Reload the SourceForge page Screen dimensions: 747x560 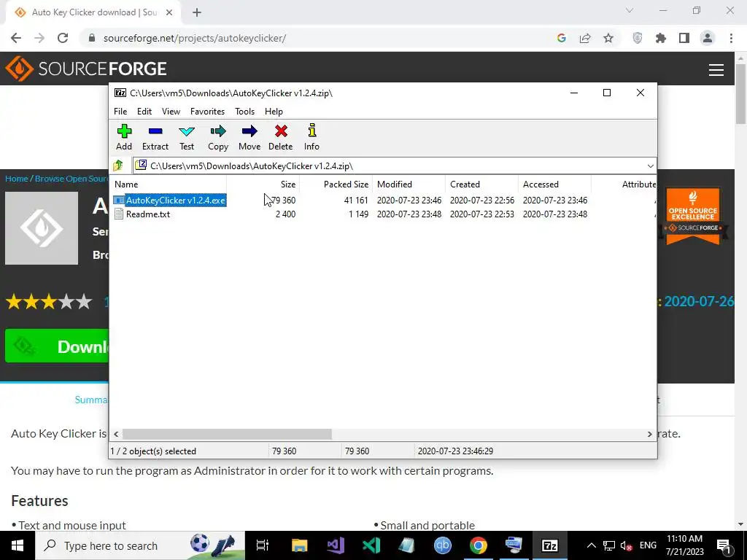point(63,38)
